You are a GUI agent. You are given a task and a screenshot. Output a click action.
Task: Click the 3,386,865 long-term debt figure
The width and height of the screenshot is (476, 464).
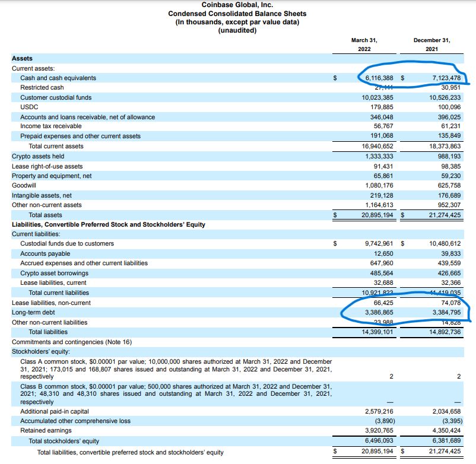click(x=379, y=312)
